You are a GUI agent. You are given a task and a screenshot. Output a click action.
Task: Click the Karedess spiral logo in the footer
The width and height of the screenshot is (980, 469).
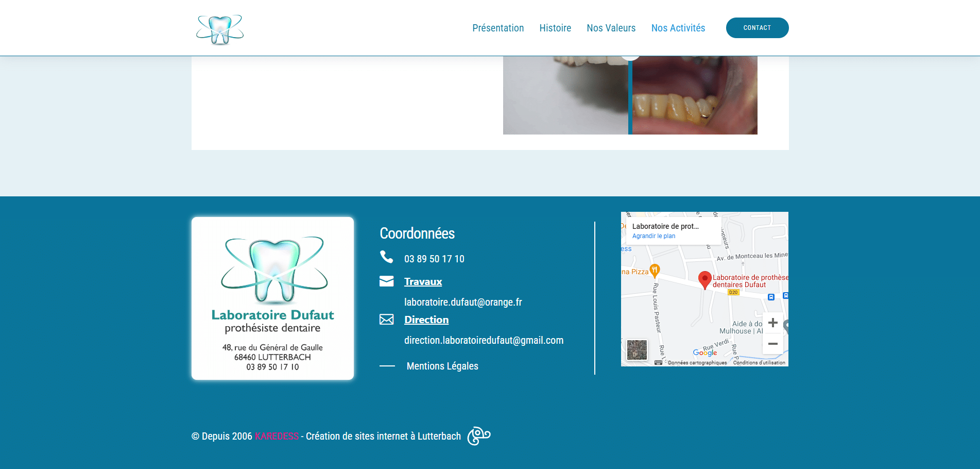(x=478, y=436)
